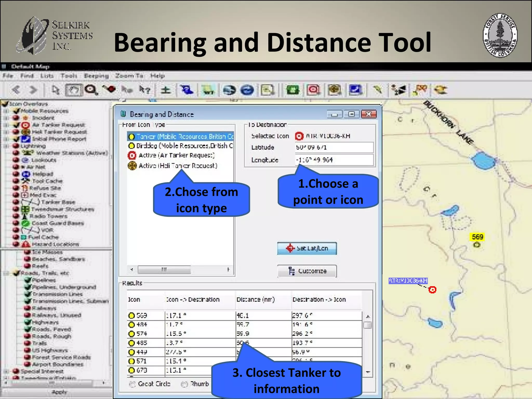Toggle visibility of Mobile Resources overlay
This screenshot has height=399, width=532.
point(16,111)
